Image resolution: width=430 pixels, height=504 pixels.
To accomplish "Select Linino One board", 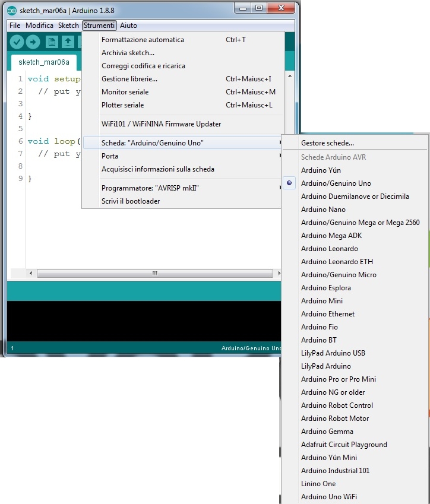I will (355, 484).
